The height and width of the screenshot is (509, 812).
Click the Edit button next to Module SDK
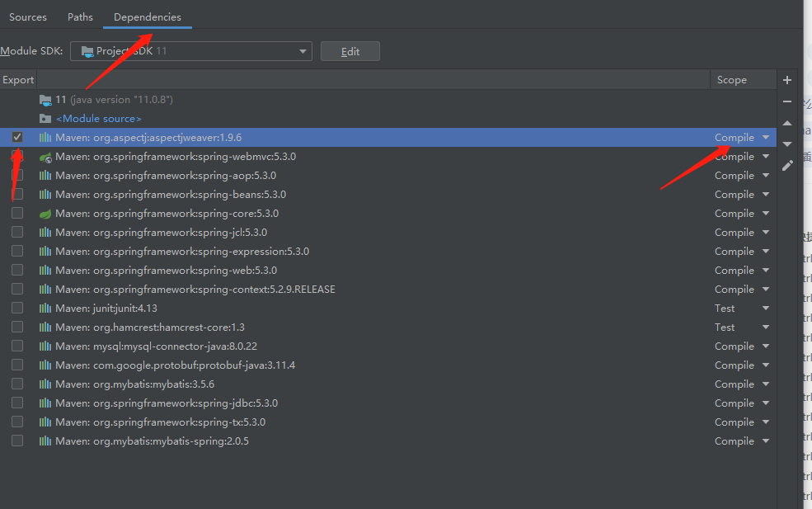click(350, 50)
